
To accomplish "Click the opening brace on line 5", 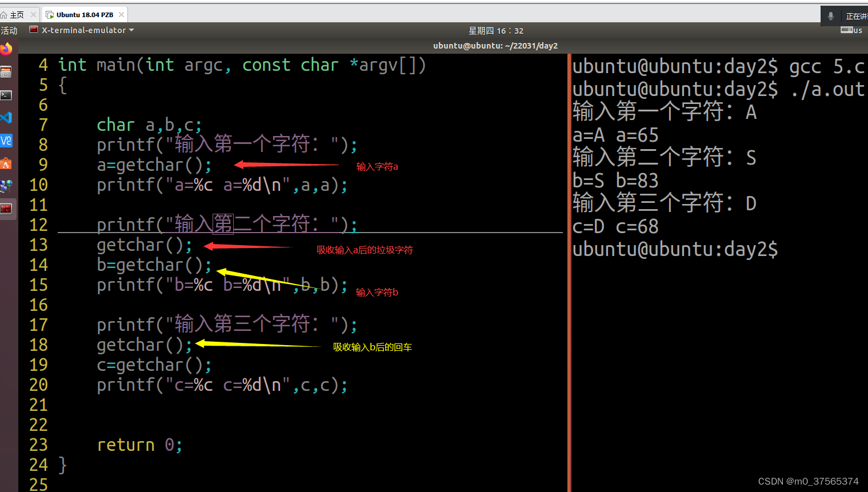I will point(63,86).
